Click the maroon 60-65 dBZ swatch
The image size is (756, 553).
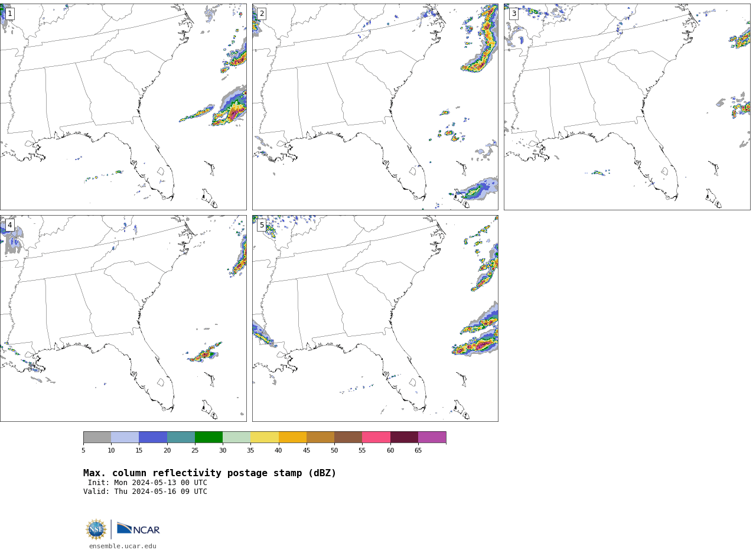click(x=404, y=437)
